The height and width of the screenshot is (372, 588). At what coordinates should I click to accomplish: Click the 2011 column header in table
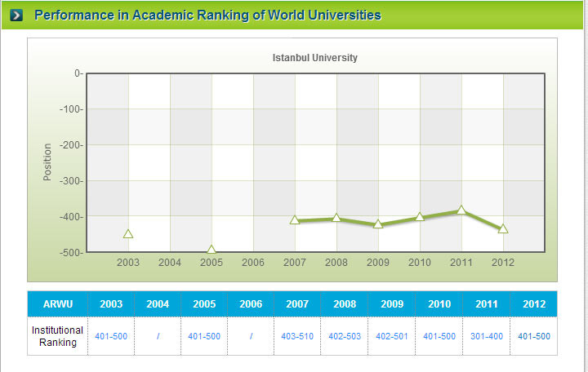click(487, 304)
